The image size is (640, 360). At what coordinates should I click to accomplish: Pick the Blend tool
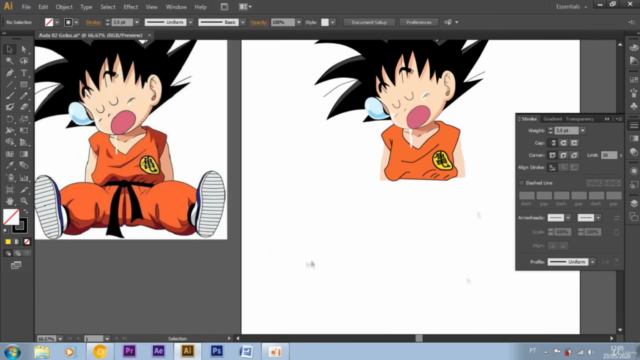24,166
